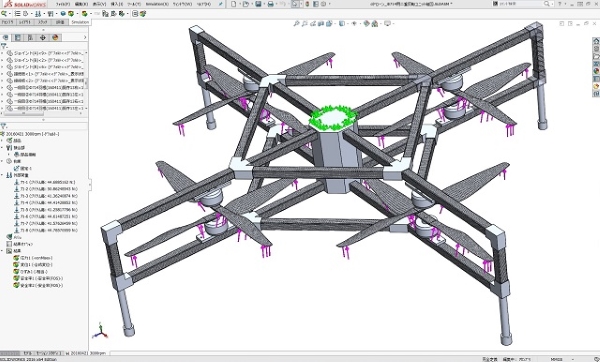Click the Save disk icon in top toolbar
This screenshot has width=600, height=362.
pos(258,4)
